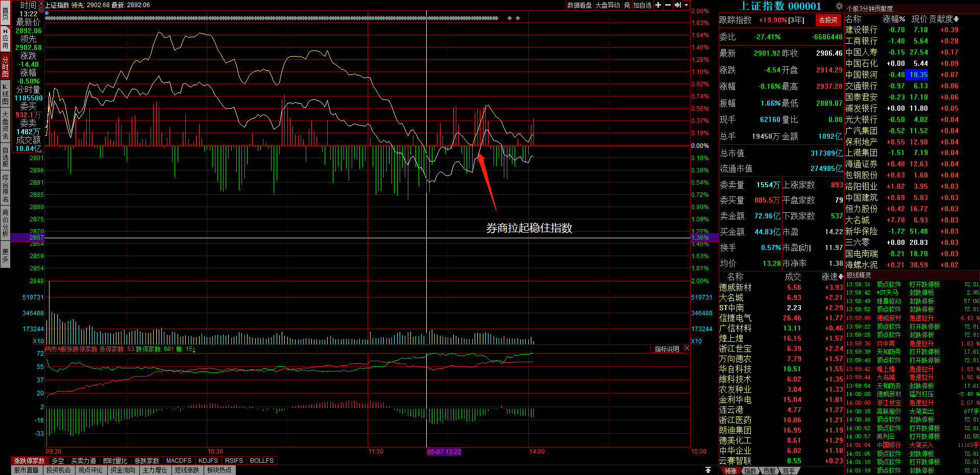Image resolution: width=980 pixels, height=475 pixels.
Task: Select 竞价分析 in the left sidebar
Action: click(x=5, y=222)
